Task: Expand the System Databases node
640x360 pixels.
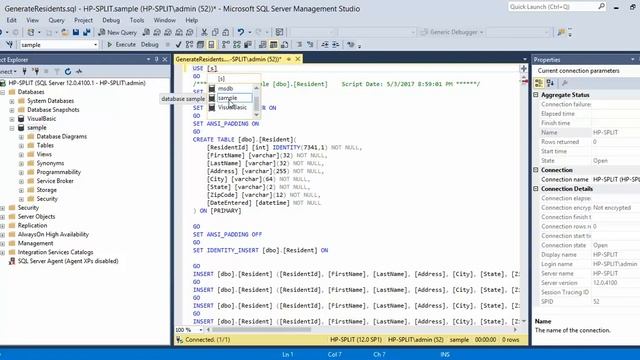Action: pyautogui.click(x=12, y=101)
